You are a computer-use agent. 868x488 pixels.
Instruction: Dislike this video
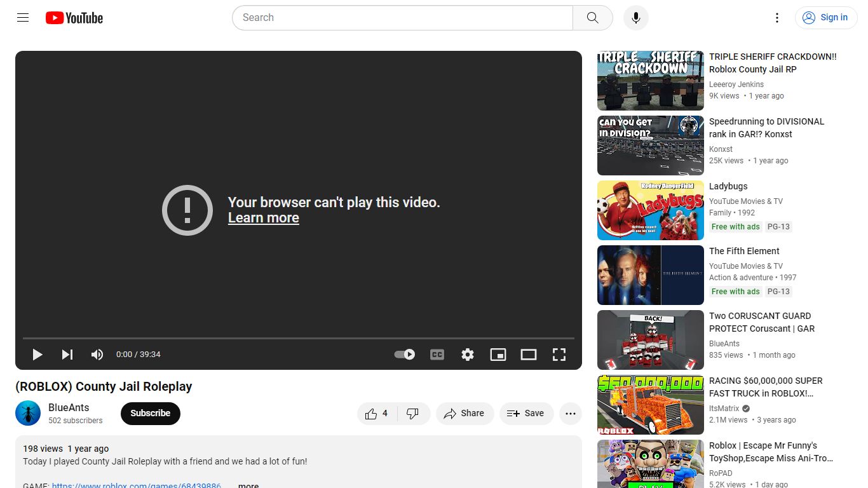click(413, 413)
